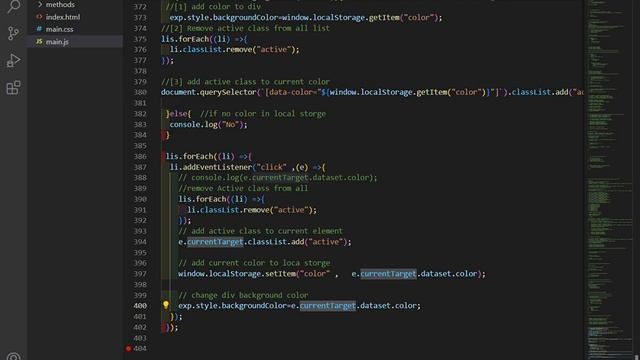Click the highlighted currentTarget on line 400
640x360 pixels.
pyautogui.click(x=328, y=306)
